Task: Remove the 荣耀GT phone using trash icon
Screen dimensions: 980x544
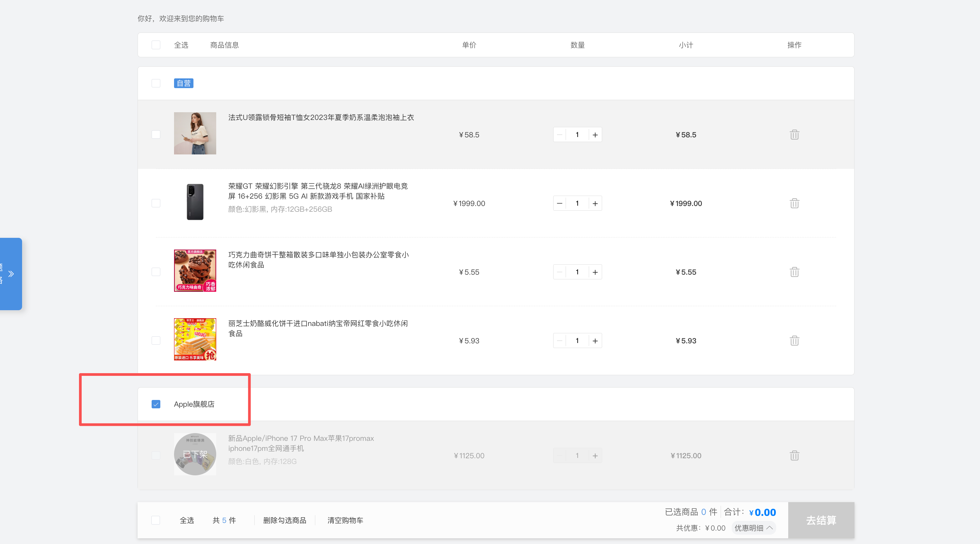Action: pos(794,203)
